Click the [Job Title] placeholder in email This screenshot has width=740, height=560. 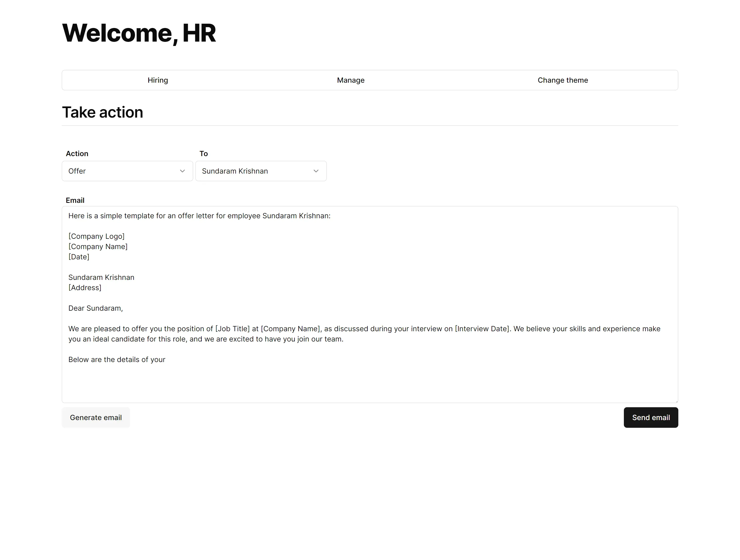pyautogui.click(x=232, y=329)
